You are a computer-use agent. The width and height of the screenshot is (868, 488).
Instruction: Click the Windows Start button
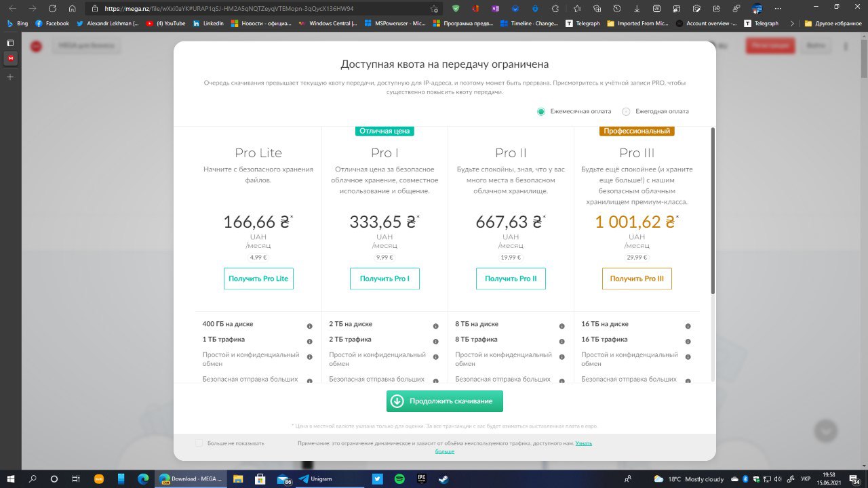(x=11, y=479)
